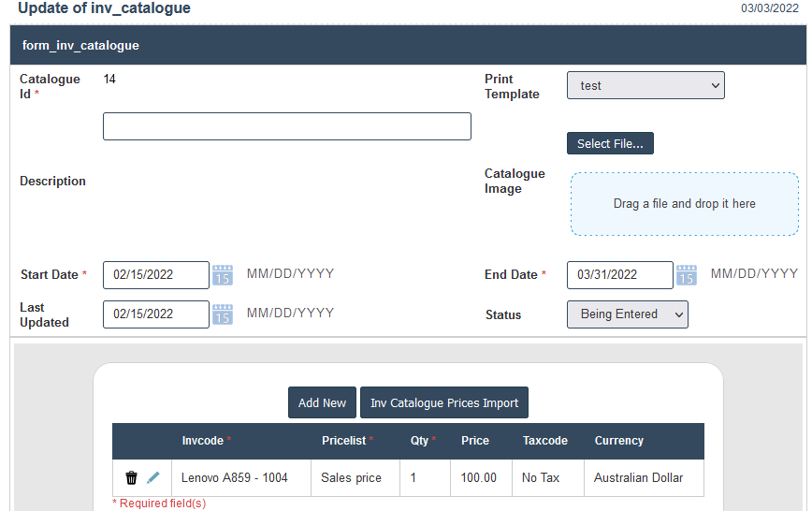This screenshot has width=812, height=511.
Task: Open the End Date calendar picker
Action: click(x=687, y=275)
